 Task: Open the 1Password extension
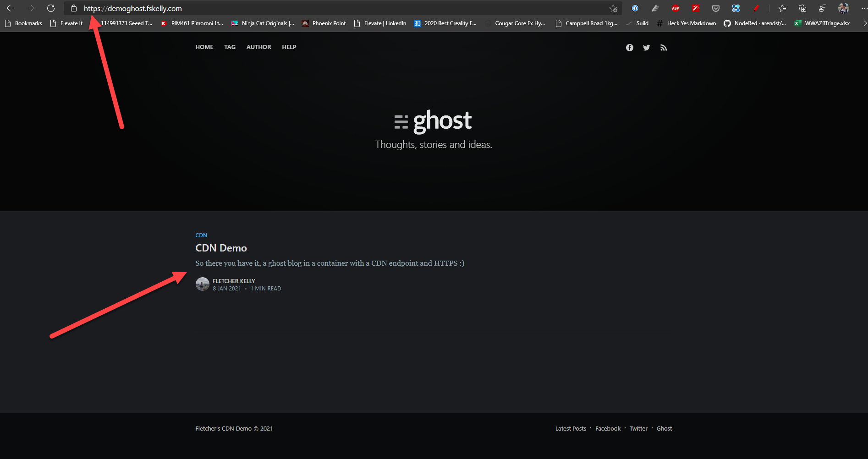pyautogui.click(x=635, y=8)
